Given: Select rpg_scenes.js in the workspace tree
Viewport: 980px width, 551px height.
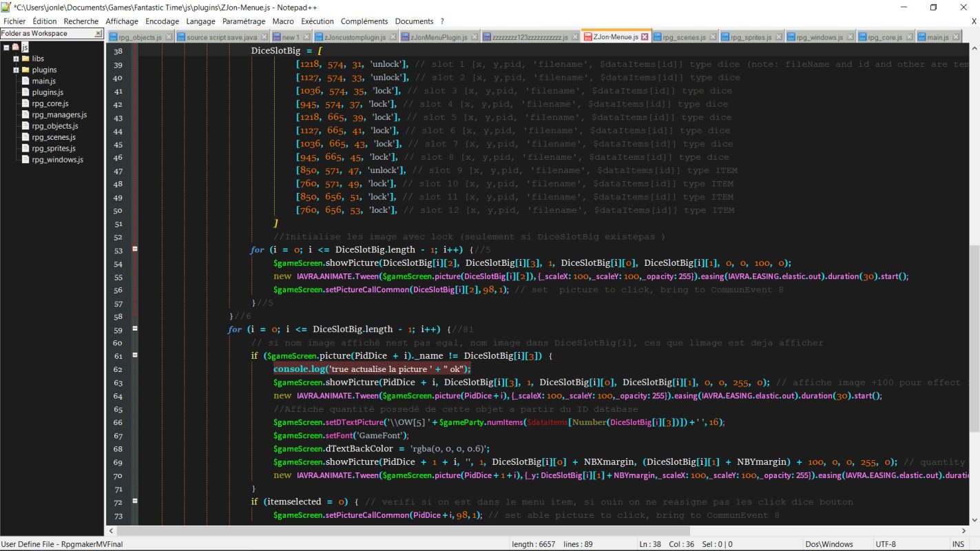Looking at the screenshot, I should [x=54, y=137].
